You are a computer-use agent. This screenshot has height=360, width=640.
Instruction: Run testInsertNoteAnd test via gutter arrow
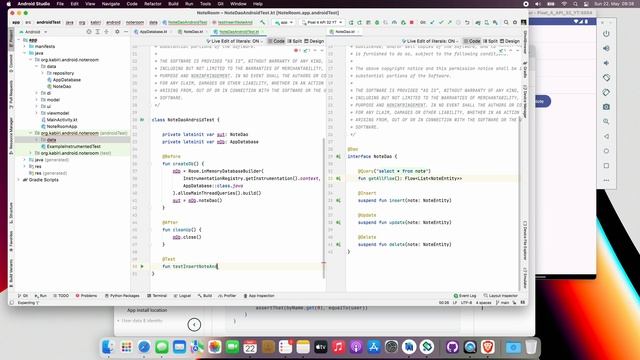point(142,266)
